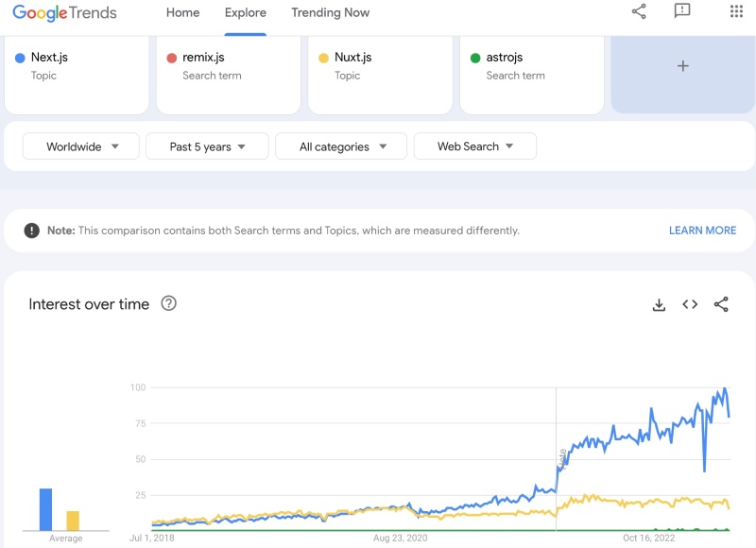756x548 pixels.
Task: Click the help icon beside Interest over time
Action: tap(167, 303)
